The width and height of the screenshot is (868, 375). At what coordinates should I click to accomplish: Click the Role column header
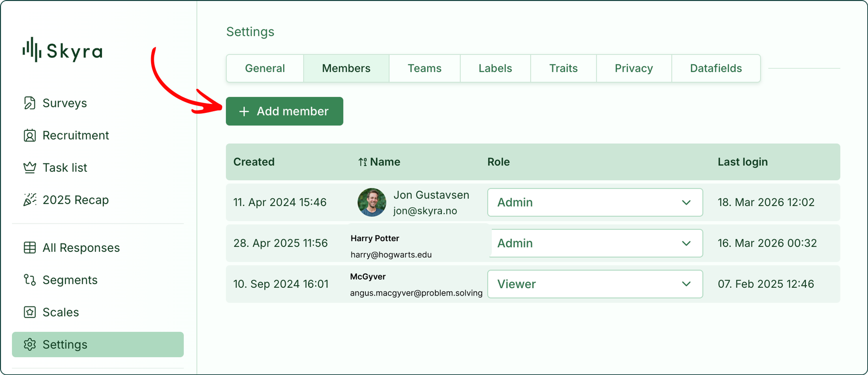tap(498, 162)
